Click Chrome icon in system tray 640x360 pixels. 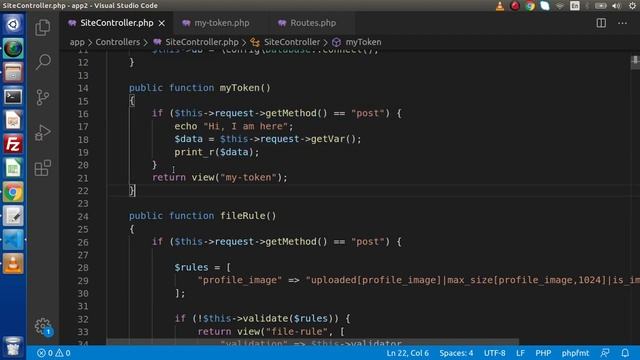pos(530,6)
